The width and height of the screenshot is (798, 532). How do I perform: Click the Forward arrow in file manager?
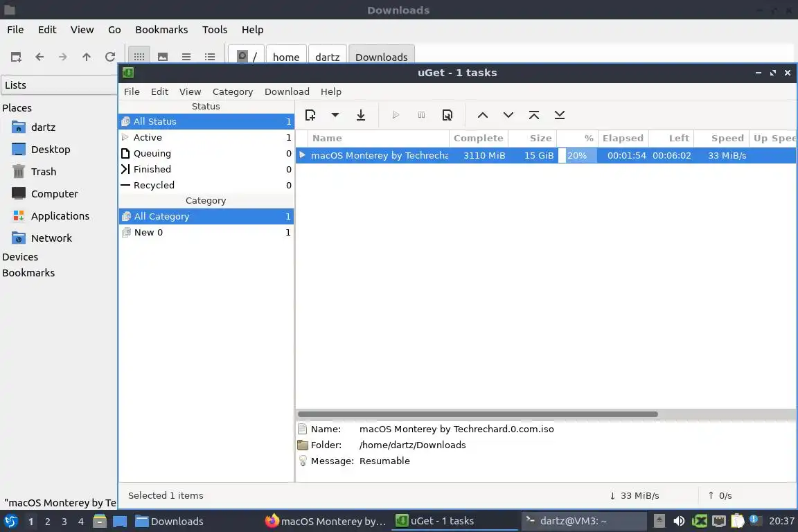62,57
